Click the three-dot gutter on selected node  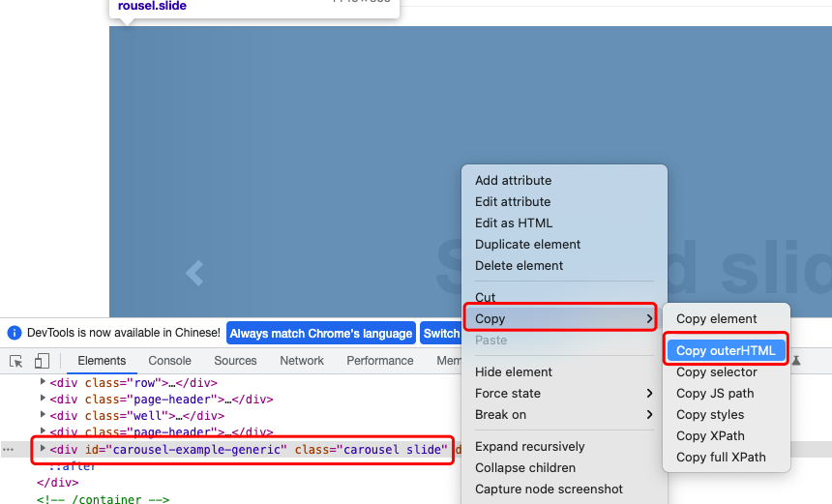(x=9, y=450)
